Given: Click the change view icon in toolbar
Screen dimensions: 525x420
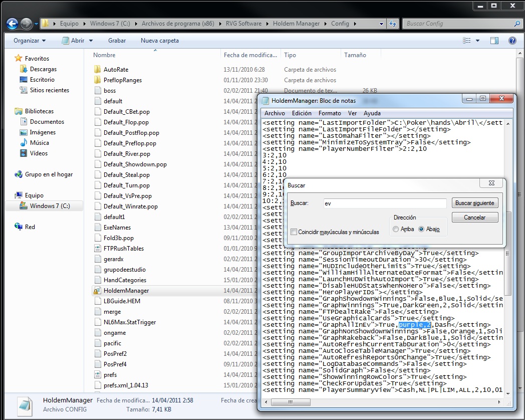Looking at the screenshot, I should click(467, 41).
